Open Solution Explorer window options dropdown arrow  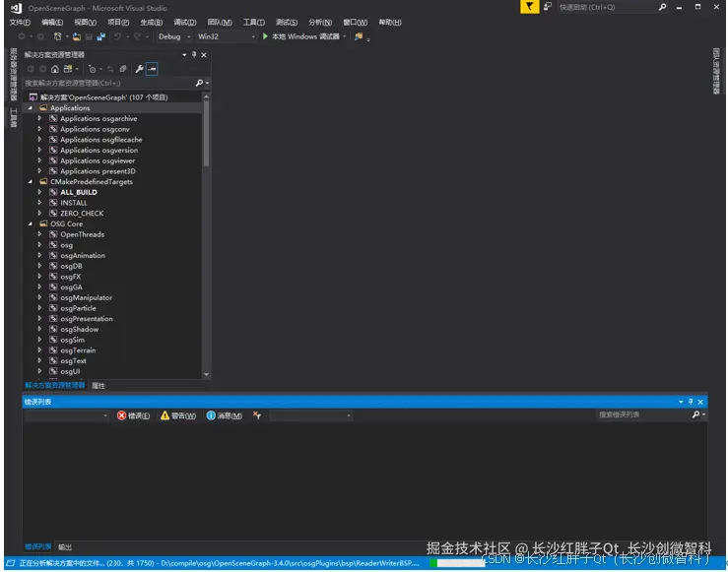(x=184, y=55)
